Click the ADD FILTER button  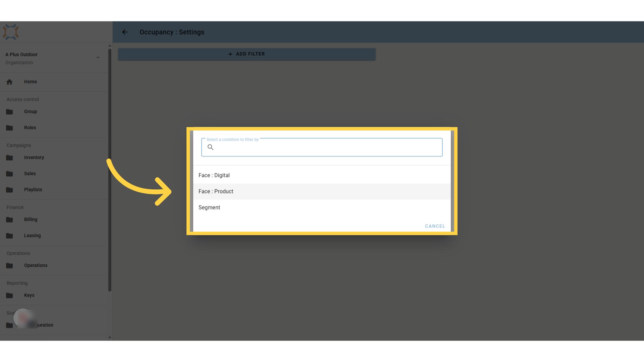(x=247, y=54)
